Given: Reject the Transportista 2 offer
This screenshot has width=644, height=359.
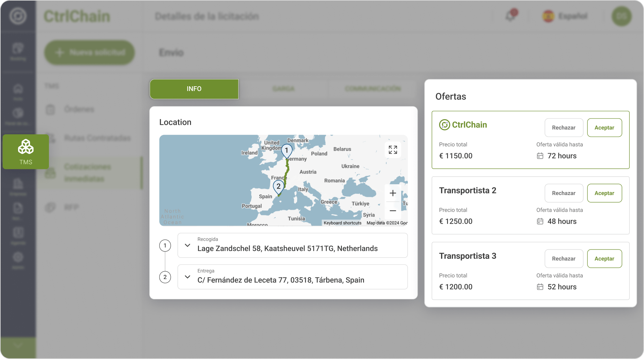Looking at the screenshot, I should [564, 193].
